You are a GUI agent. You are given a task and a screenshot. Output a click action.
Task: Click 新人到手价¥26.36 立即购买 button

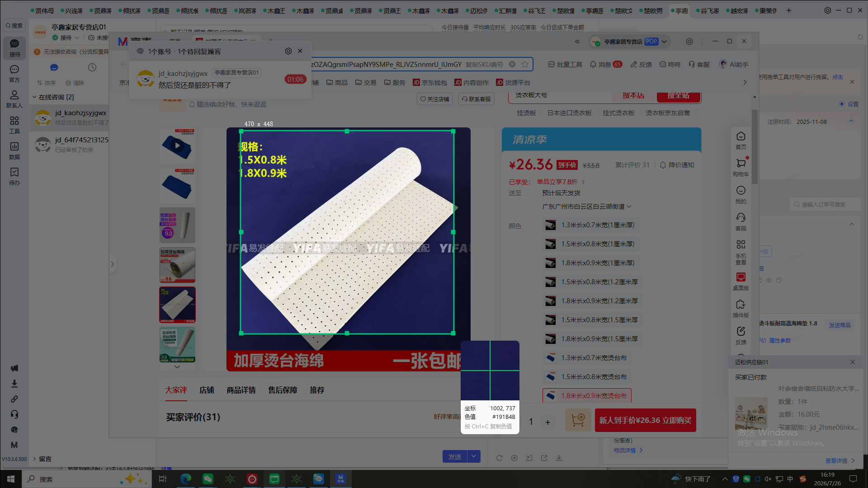[x=645, y=420]
